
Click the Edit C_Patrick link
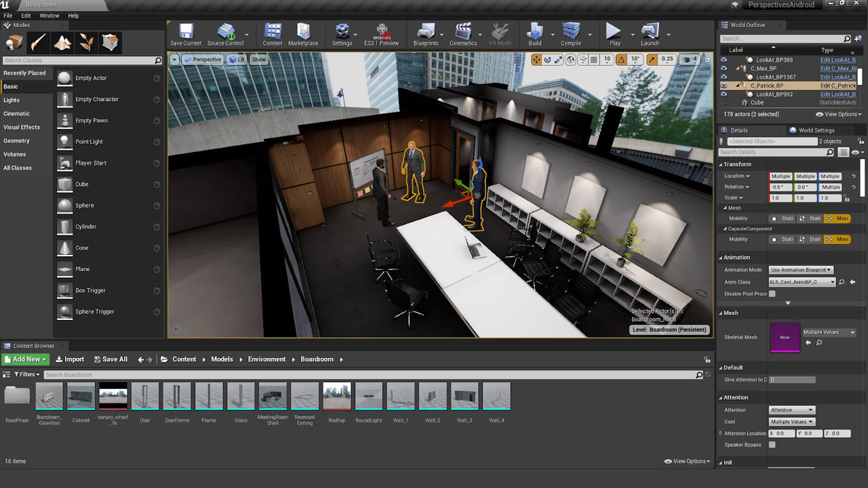[x=839, y=85]
